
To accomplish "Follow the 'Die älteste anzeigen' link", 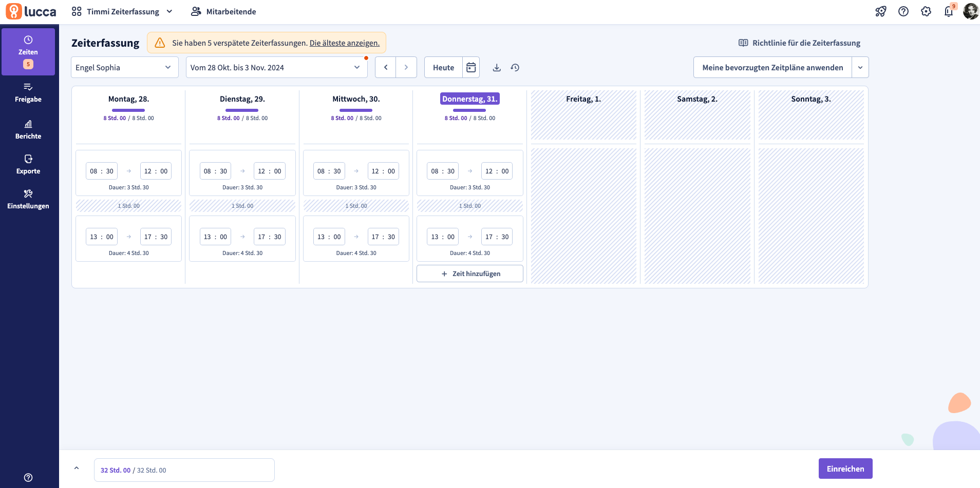I will click(345, 43).
